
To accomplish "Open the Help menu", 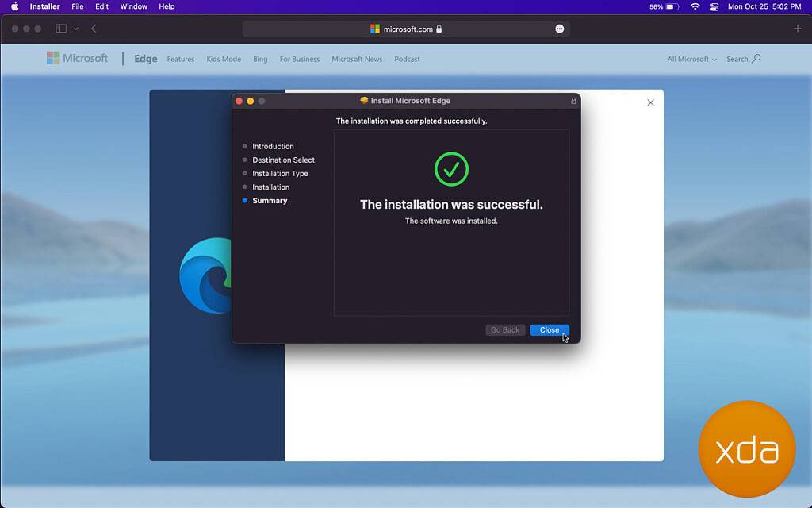I will (167, 6).
